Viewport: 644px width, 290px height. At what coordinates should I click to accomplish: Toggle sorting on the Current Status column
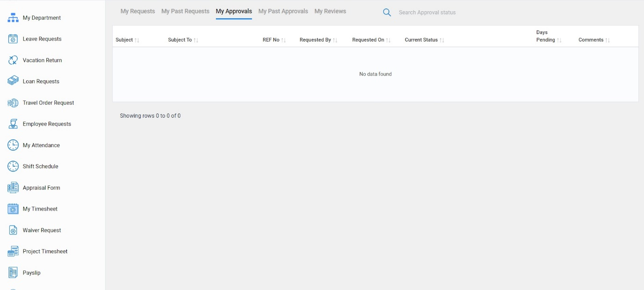point(442,40)
